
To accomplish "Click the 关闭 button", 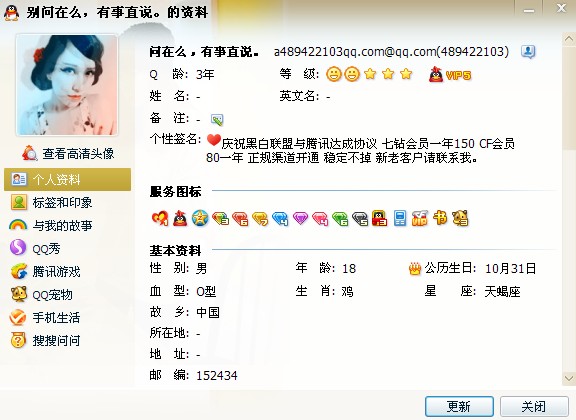I will pyautogui.click(x=534, y=406).
